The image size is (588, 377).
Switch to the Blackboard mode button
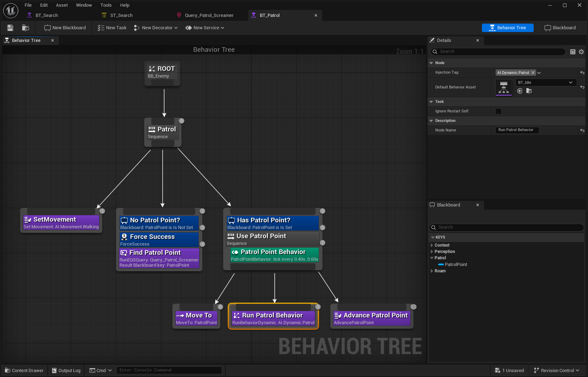click(560, 27)
